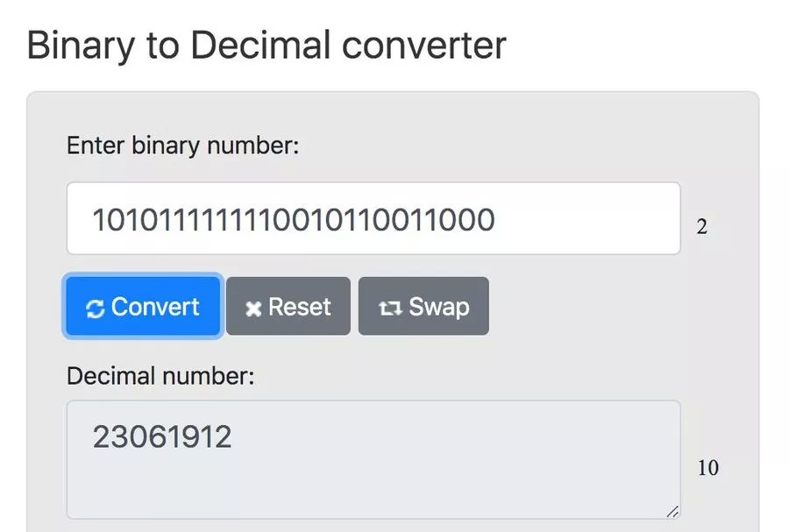The image size is (789, 532).
Task: Click the swap arrows icon on Swap
Action: (388, 309)
